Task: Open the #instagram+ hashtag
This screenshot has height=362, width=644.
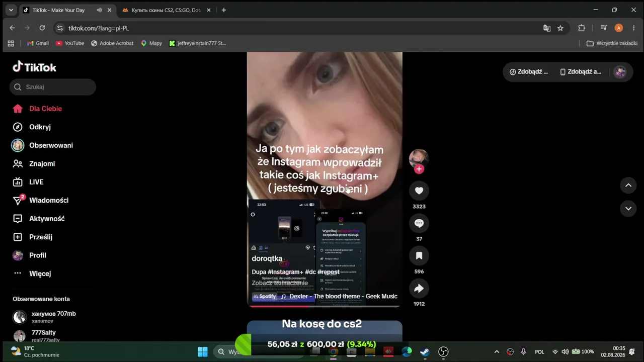Action: point(285,272)
